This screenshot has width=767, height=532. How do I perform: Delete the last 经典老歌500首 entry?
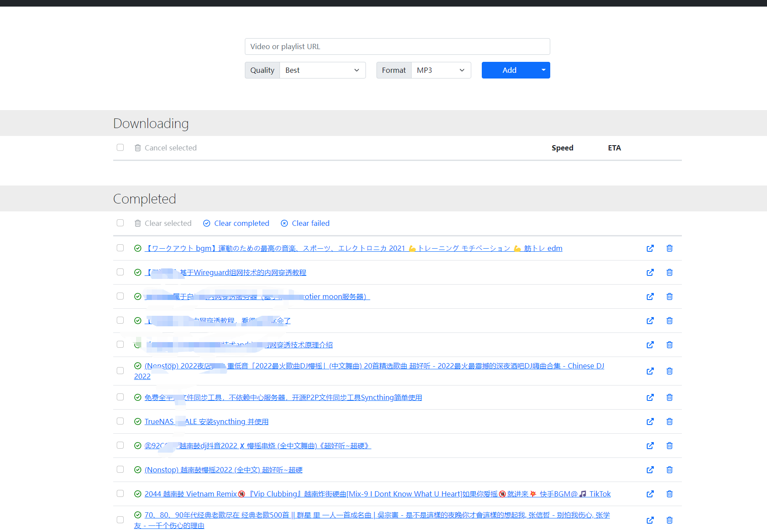coord(669,520)
